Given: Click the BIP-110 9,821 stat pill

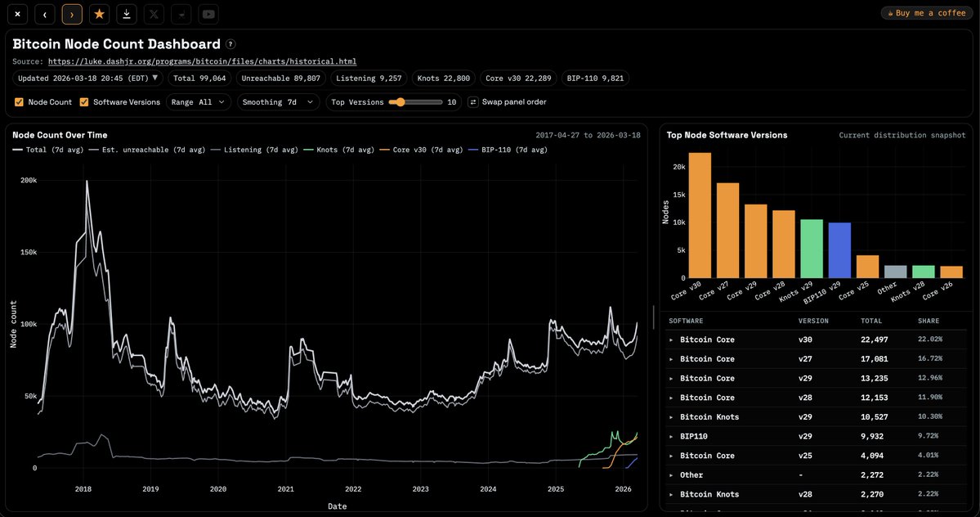Looking at the screenshot, I should coord(595,79).
